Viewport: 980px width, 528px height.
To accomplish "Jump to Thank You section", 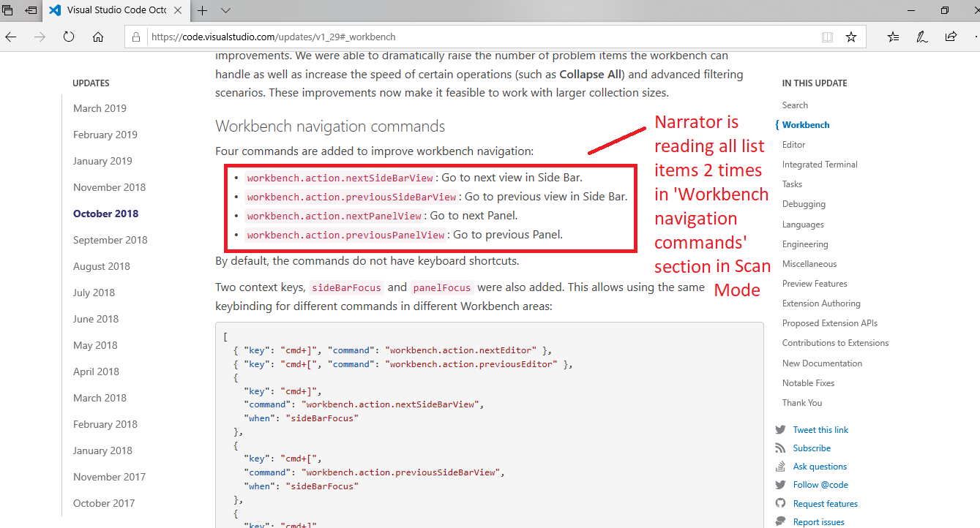I will [802, 403].
